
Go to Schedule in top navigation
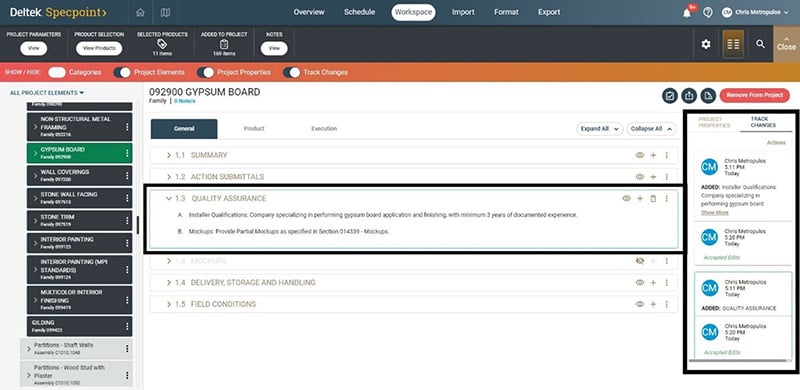coord(359,12)
